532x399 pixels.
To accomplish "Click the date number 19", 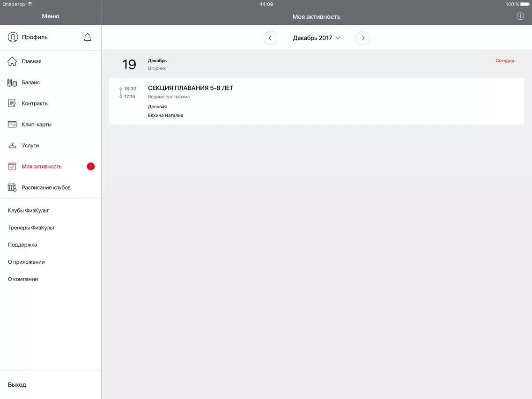I will [129, 65].
